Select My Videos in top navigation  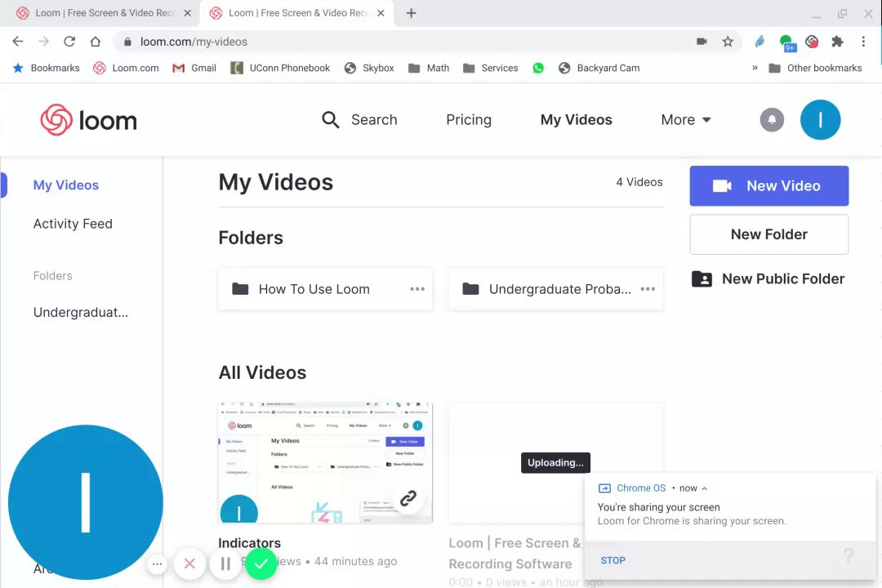click(576, 120)
